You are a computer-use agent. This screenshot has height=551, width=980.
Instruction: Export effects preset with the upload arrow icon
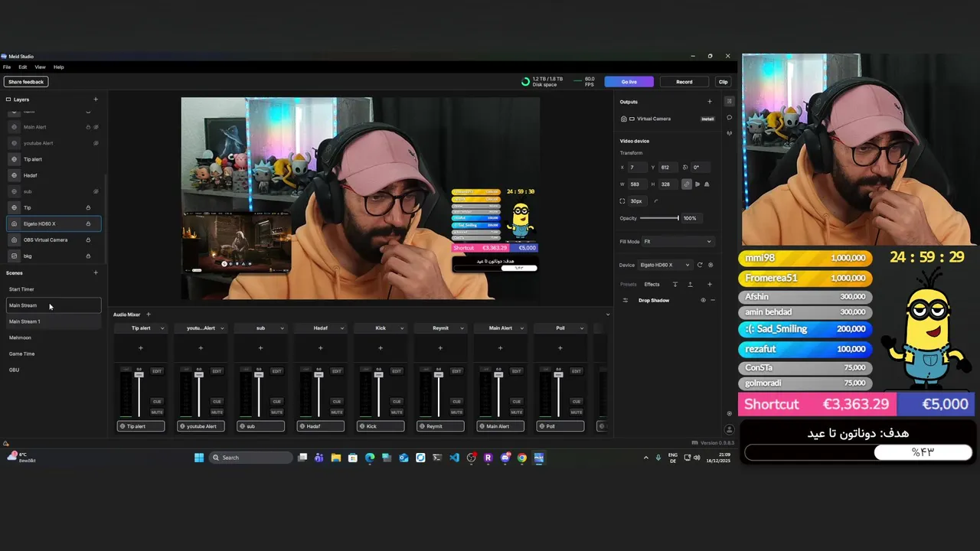pos(690,285)
